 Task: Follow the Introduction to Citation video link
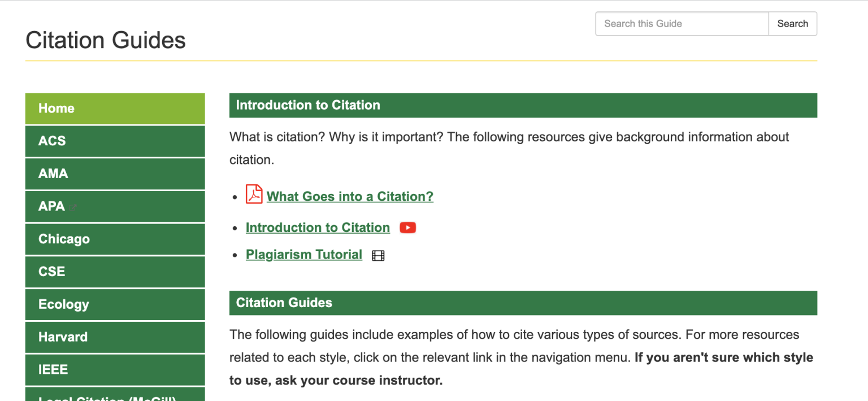318,227
